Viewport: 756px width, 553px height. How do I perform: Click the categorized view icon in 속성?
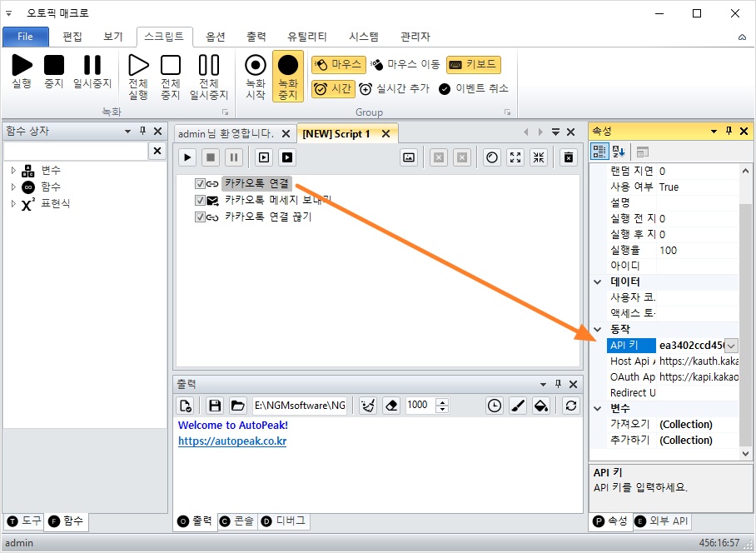click(599, 152)
